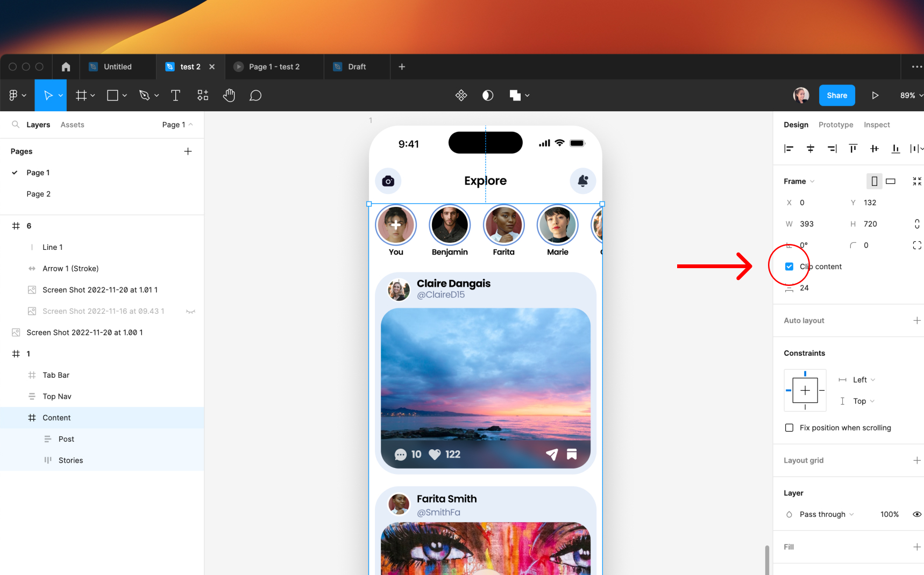Screen dimensions: 924x575
Task: Select Page 2 in Pages list
Action: click(39, 194)
